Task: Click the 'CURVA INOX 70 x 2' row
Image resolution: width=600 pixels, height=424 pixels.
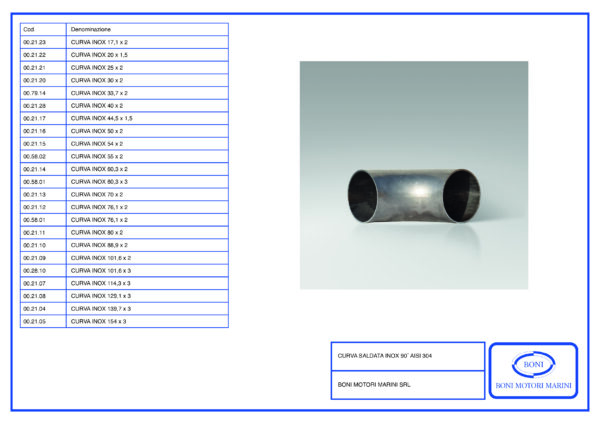Action: pyautogui.click(x=97, y=194)
